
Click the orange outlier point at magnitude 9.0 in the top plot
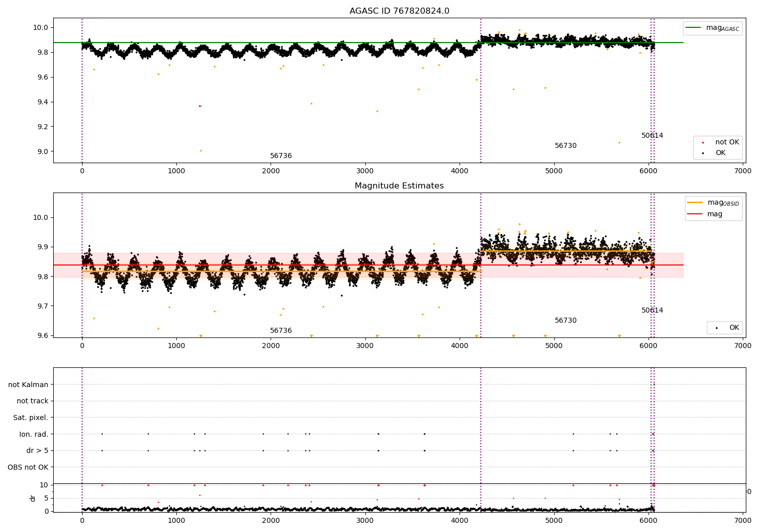(x=201, y=150)
